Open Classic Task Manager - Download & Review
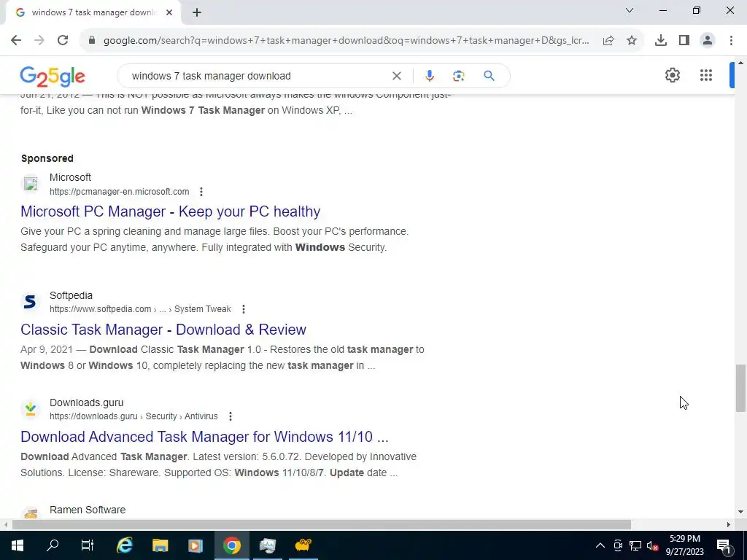The height and width of the screenshot is (560, 747). tap(163, 330)
